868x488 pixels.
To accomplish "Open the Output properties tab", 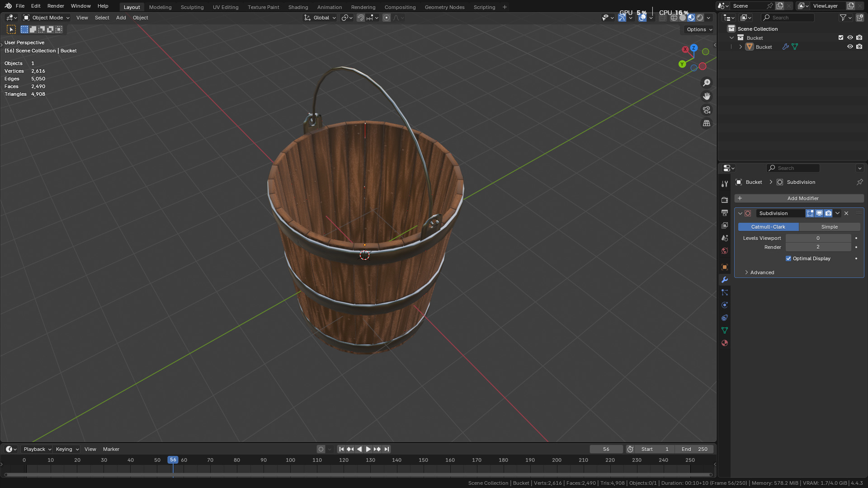I will click(725, 212).
